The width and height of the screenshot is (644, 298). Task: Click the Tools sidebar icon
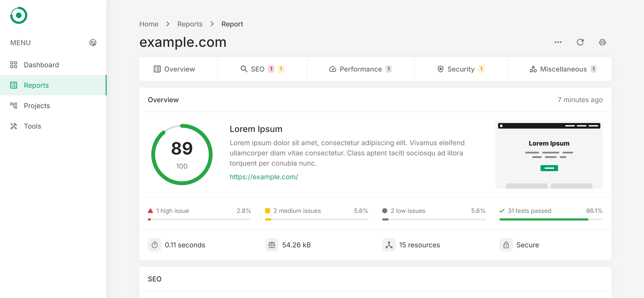point(14,126)
